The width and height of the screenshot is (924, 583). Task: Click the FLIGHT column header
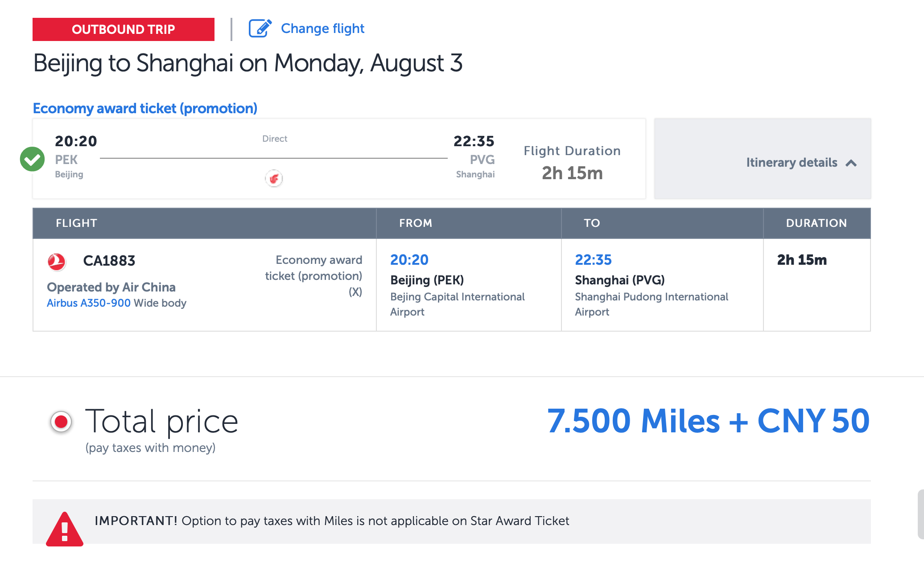[x=76, y=223]
